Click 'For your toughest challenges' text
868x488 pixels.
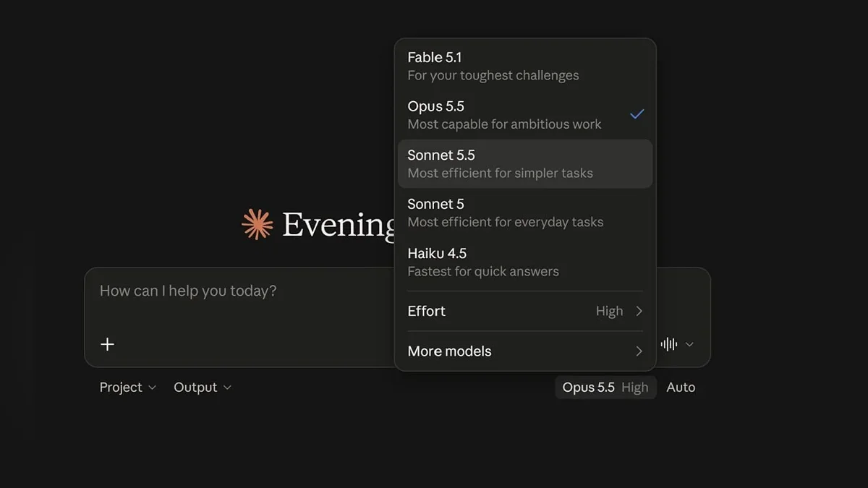(x=493, y=75)
